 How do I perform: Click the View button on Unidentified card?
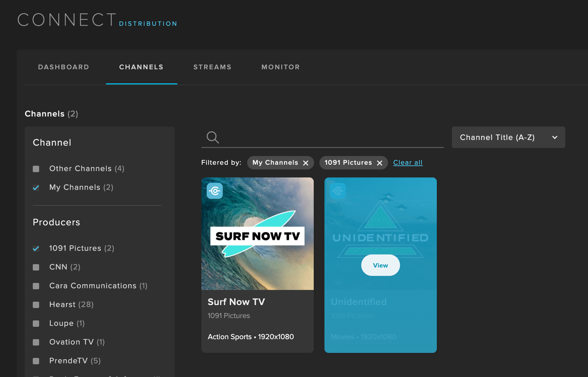(x=381, y=265)
